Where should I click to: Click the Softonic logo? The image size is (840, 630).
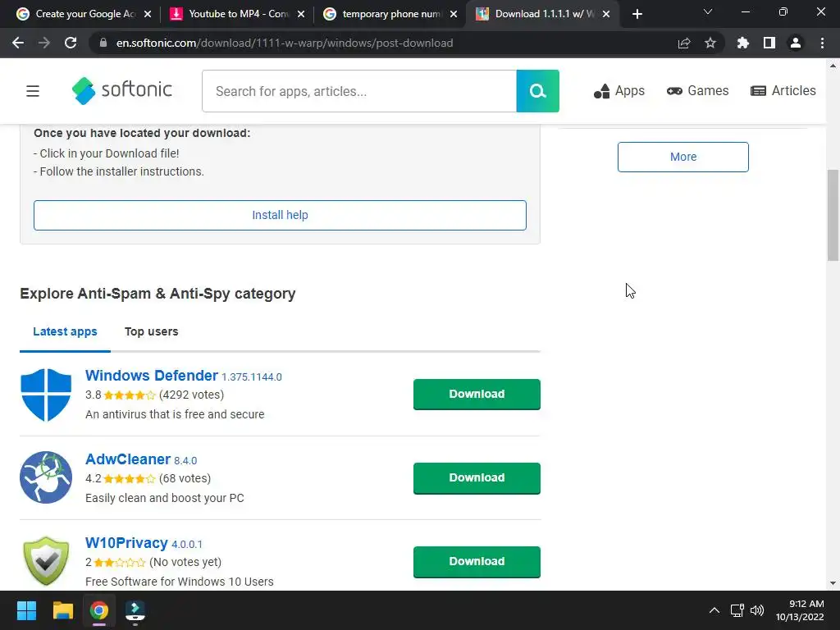[122, 90]
